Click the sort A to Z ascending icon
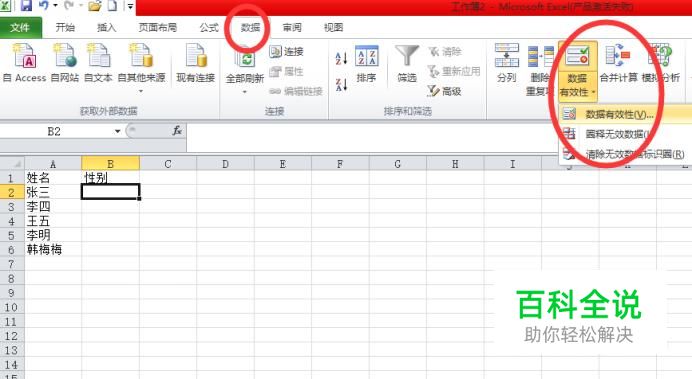Image resolution: width=692 pixels, height=379 pixels. click(341, 58)
